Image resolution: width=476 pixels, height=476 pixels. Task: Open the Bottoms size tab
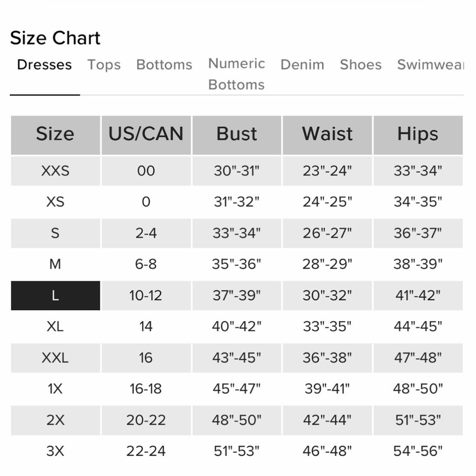[x=164, y=65]
